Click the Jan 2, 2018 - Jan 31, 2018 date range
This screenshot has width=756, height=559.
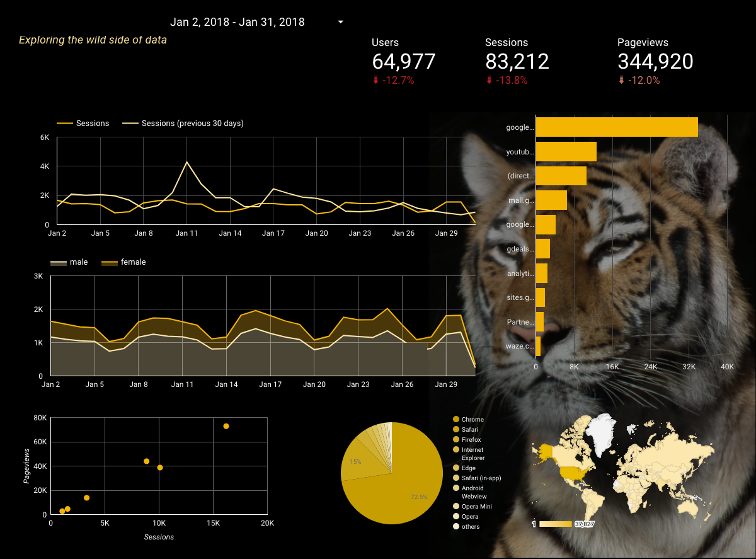[238, 22]
